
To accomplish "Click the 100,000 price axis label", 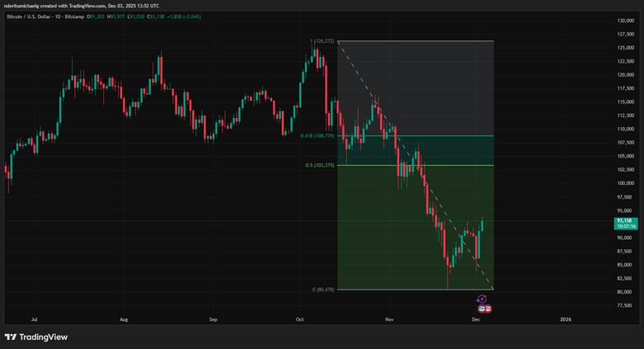I will click(x=626, y=183).
